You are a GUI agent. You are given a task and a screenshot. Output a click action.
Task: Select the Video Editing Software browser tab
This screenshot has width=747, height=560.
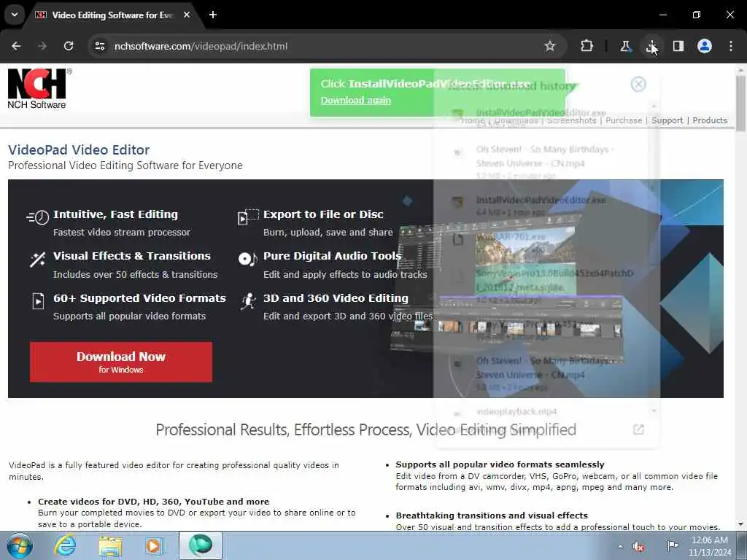click(112, 15)
